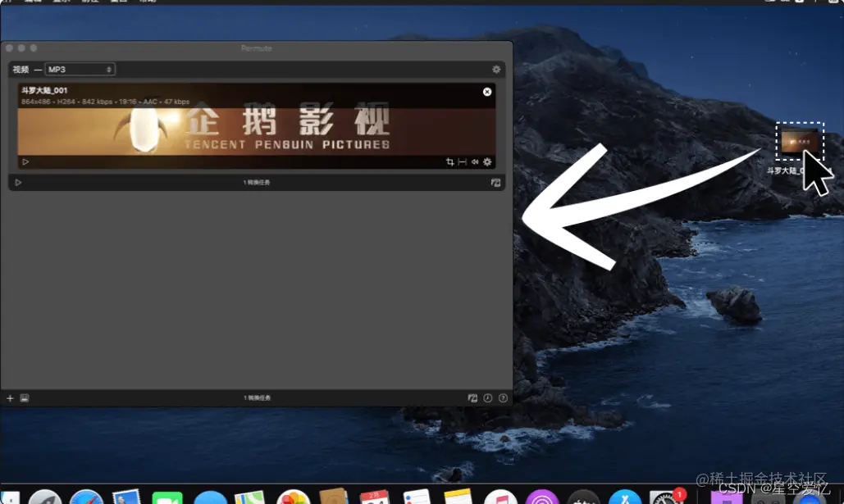Image resolution: width=844 pixels, height=504 pixels.
Task: Click '1 转换任务' in the group bar
Action: (257, 183)
